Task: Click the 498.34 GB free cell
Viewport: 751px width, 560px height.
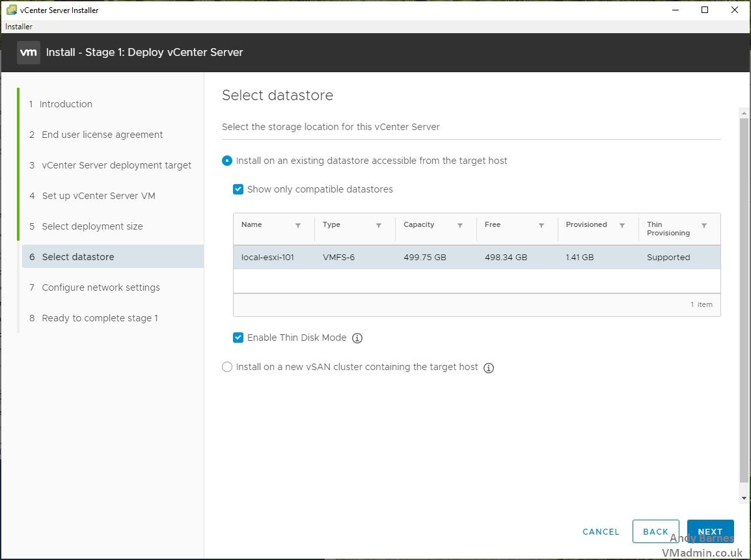Action: 506,258
